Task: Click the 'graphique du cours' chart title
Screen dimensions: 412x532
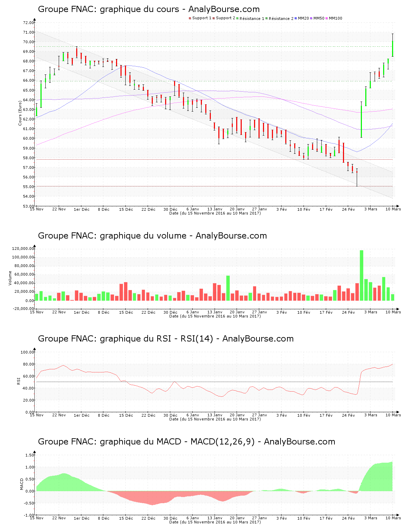Action: 149,9
